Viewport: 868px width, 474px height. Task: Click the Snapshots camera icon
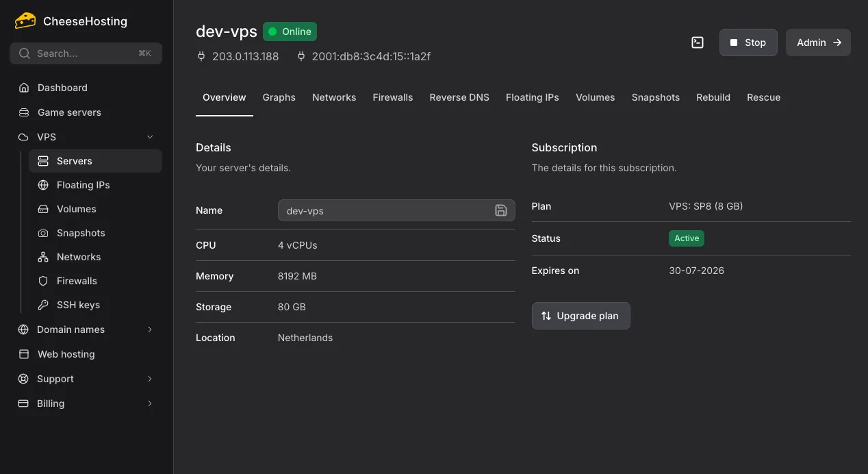tap(43, 233)
